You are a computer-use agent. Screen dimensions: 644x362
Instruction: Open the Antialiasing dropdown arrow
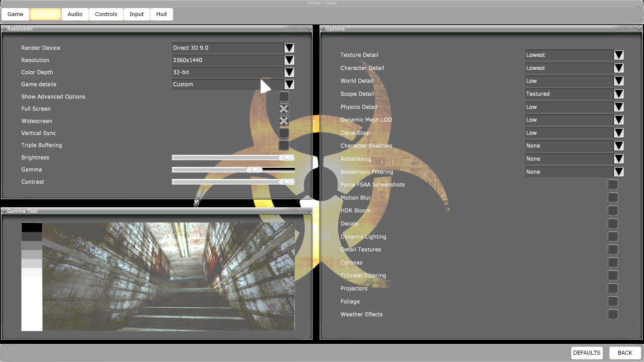(x=619, y=159)
